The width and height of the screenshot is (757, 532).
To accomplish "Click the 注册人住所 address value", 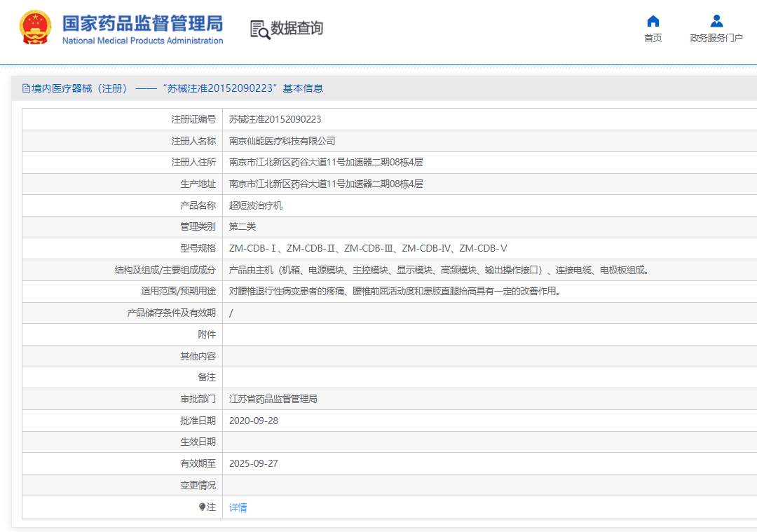I will coord(326,162).
